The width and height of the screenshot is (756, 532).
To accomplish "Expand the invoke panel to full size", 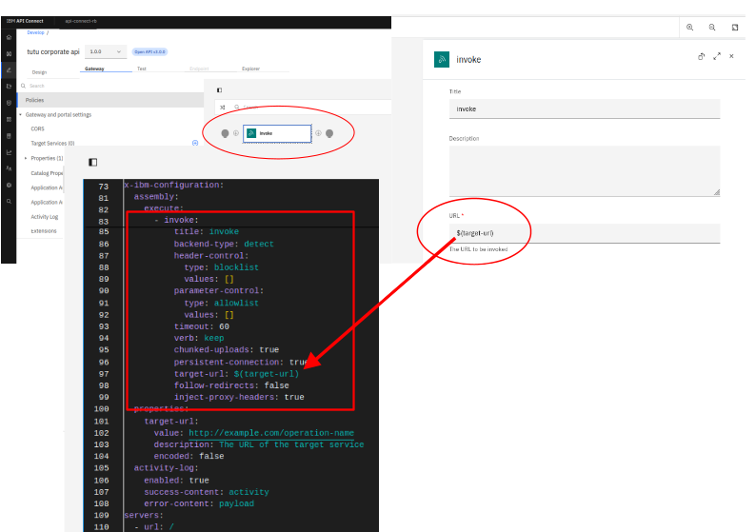I will point(716,57).
